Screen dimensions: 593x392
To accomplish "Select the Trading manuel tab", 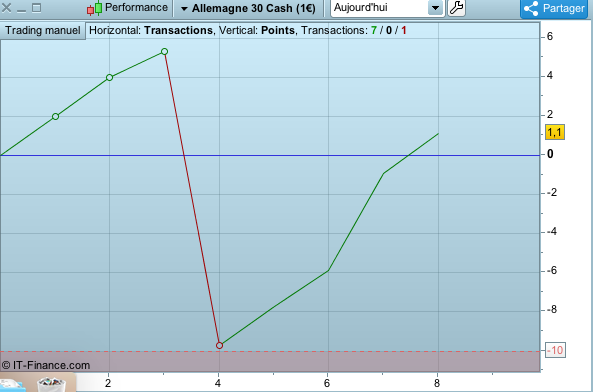I will point(43,30).
